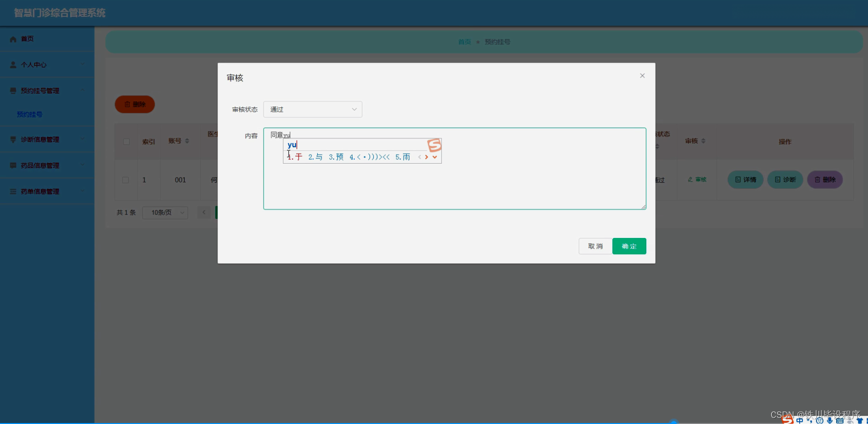Open the 审核状态 dropdown showing 通过
Viewport: 868px width, 424px height.
[x=313, y=109]
